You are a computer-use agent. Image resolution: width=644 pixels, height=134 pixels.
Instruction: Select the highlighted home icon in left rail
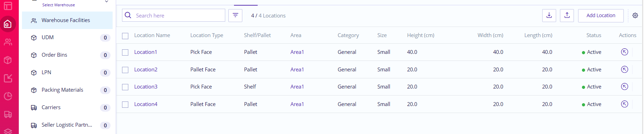8,24
